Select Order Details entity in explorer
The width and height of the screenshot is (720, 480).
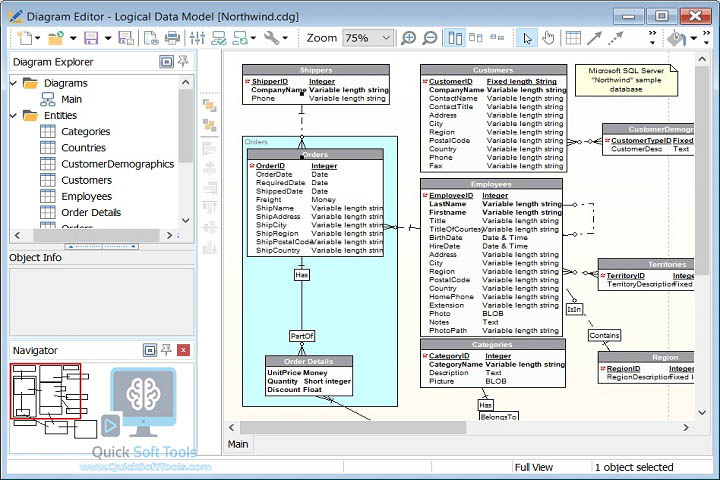(91, 212)
